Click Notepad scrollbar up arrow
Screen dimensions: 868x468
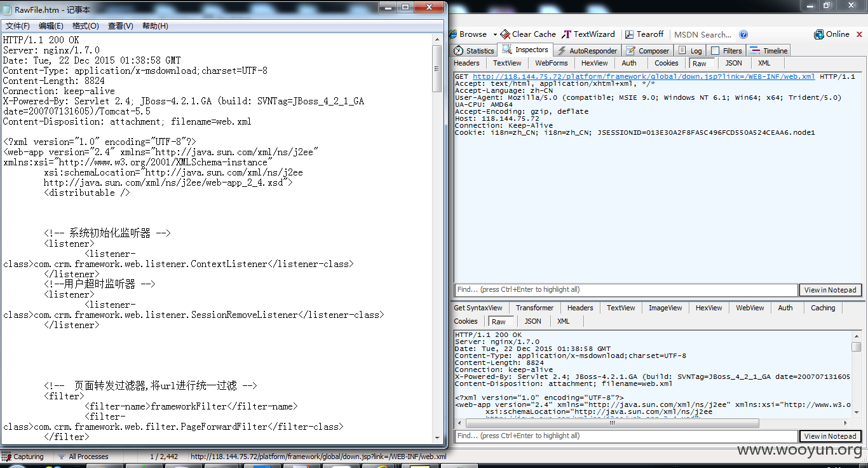pyautogui.click(x=437, y=39)
